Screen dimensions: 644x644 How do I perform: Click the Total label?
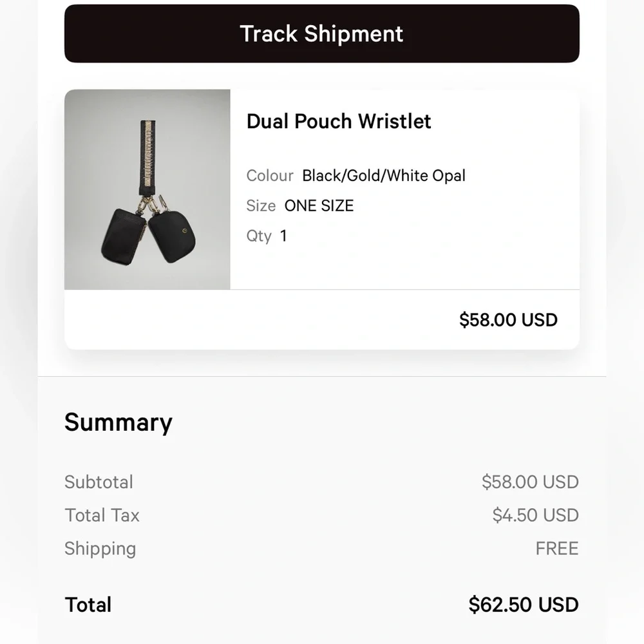click(x=88, y=605)
